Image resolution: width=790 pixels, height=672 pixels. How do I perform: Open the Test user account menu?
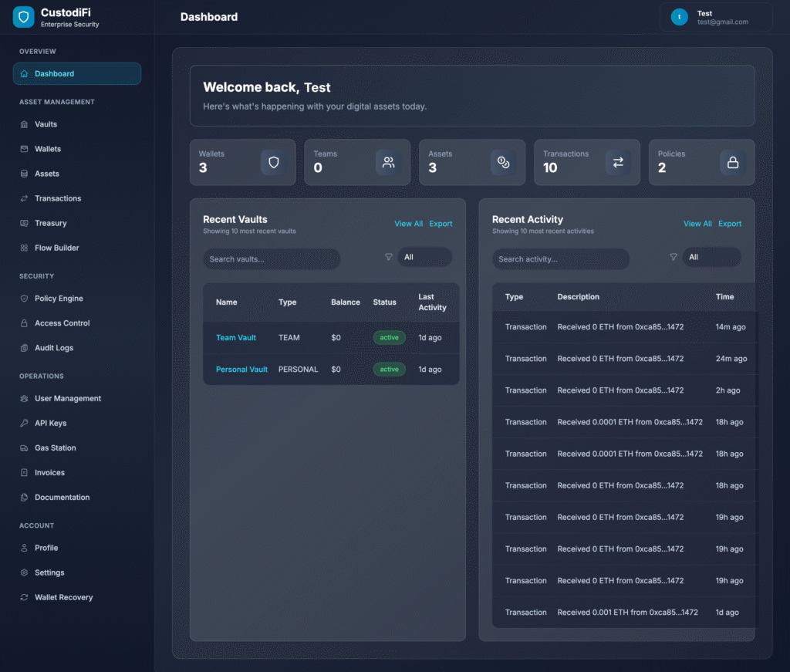(x=716, y=17)
